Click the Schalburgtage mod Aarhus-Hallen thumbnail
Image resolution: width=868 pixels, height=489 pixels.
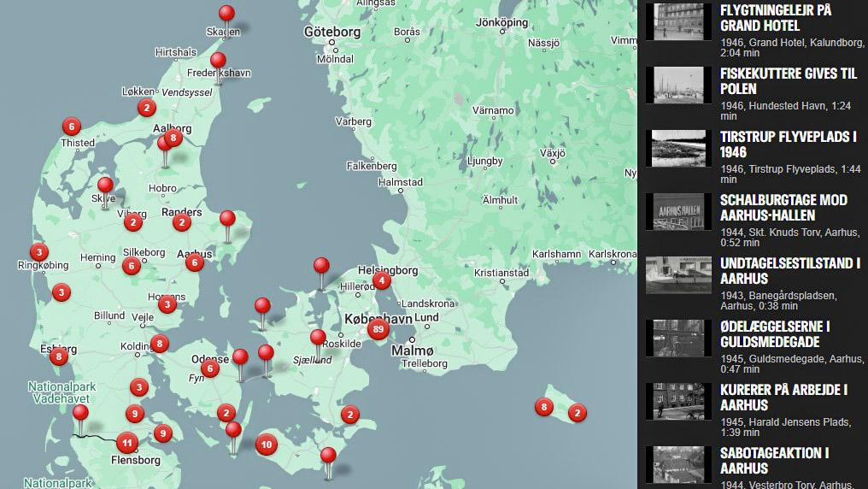pos(678,211)
